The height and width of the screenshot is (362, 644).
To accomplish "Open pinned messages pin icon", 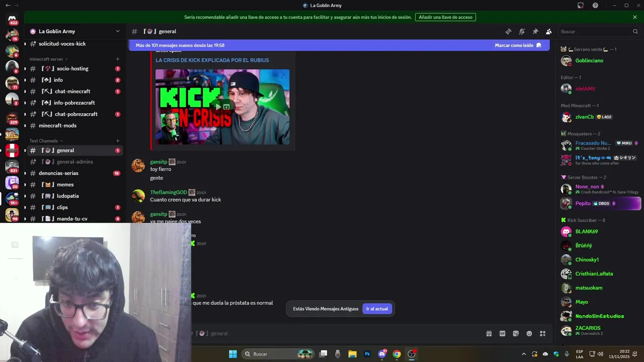I will pyautogui.click(x=535, y=31).
